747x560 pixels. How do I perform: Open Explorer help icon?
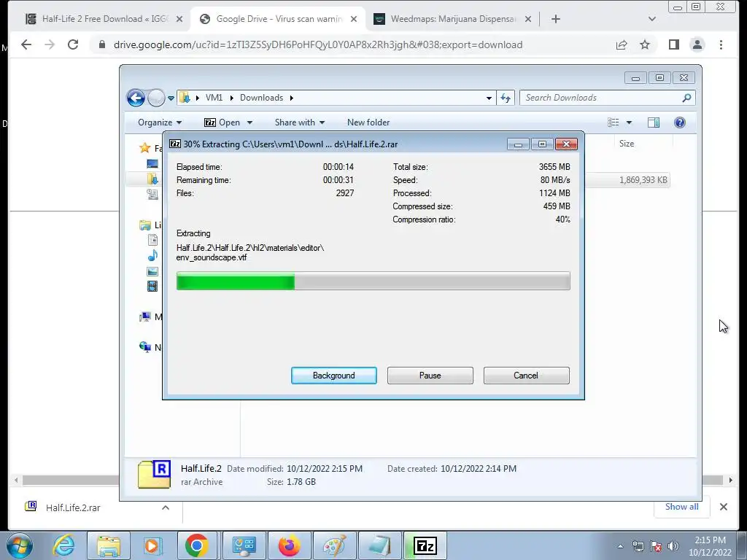click(x=680, y=122)
